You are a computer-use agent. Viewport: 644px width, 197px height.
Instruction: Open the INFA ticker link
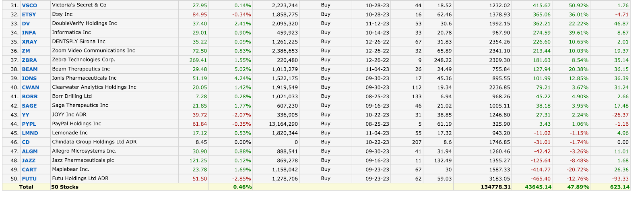(x=29, y=33)
